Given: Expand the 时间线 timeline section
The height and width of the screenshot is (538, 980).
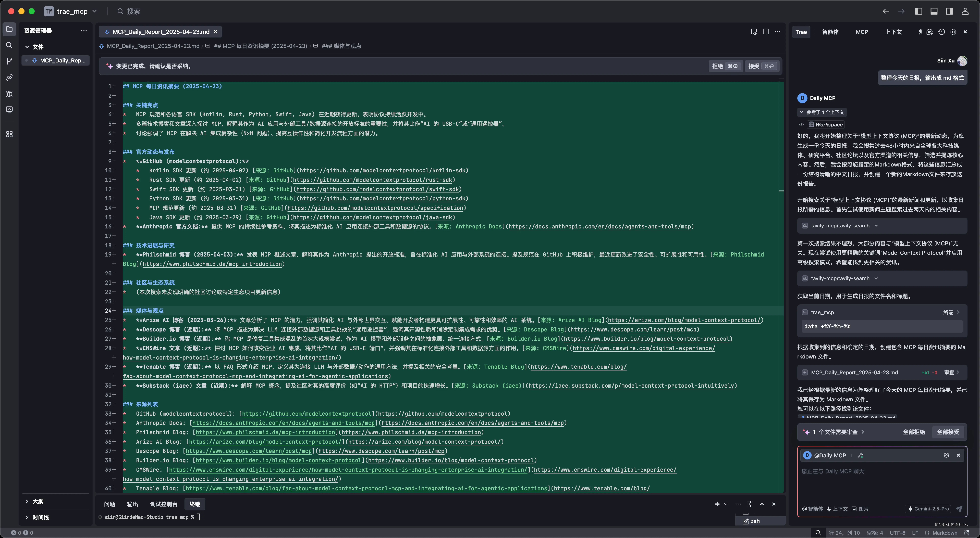Looking at the screenshot, I should tap(40, 517).
